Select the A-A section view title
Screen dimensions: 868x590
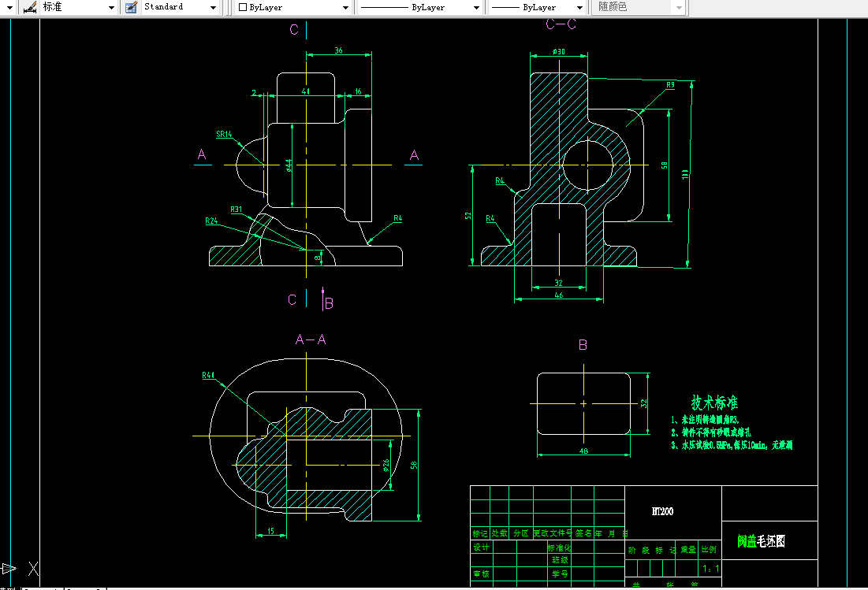(x=311, y=340)
